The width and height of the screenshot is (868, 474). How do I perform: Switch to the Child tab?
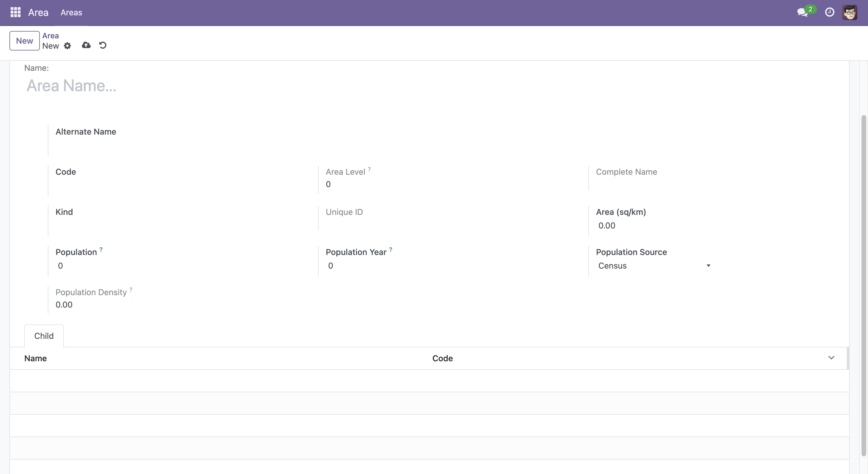pos(44,336)
